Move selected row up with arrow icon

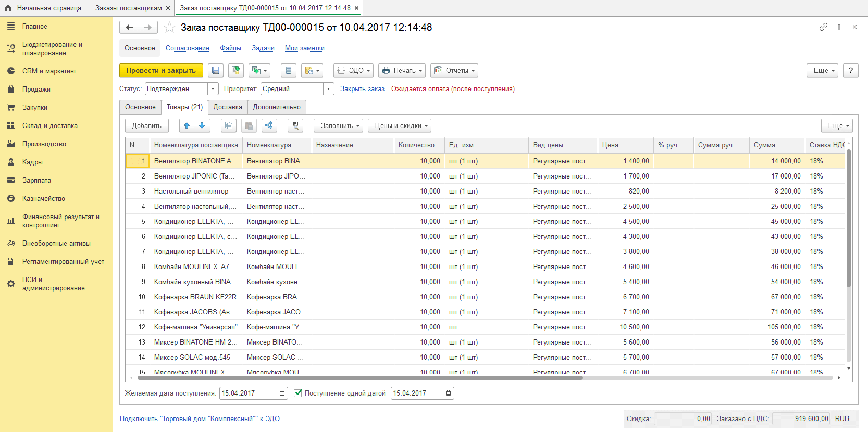[x=187, y=125]
